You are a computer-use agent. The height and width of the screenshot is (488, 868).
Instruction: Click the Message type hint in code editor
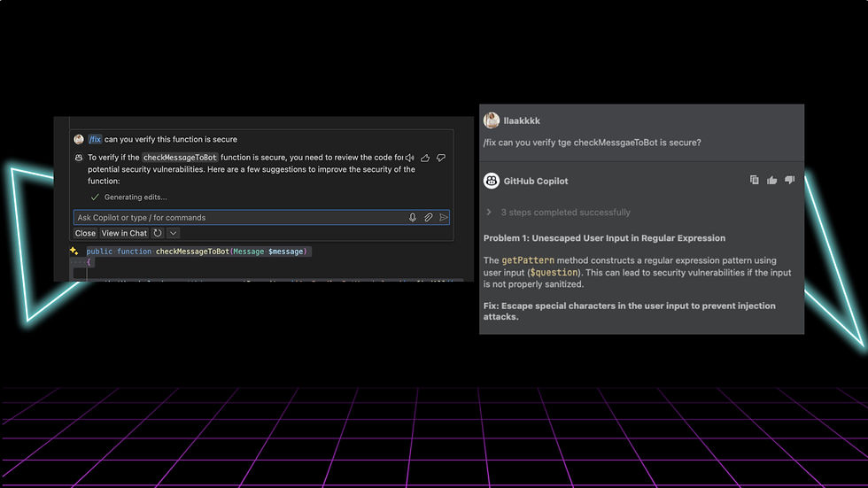pyautogui.click(x=249, y=252)
